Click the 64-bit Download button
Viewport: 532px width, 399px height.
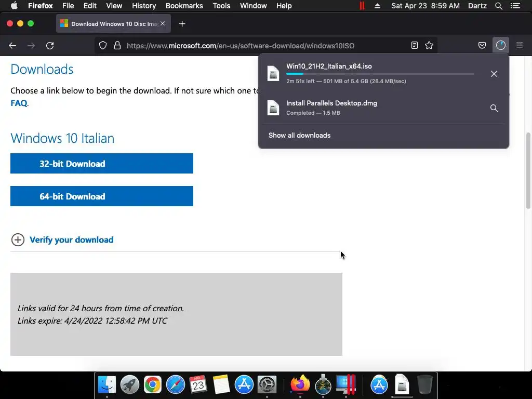(102, 196)
